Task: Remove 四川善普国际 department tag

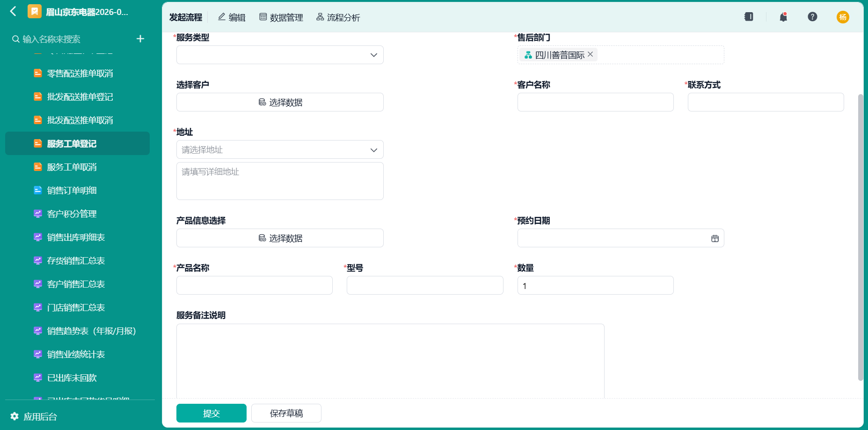Action: point(591,54)
